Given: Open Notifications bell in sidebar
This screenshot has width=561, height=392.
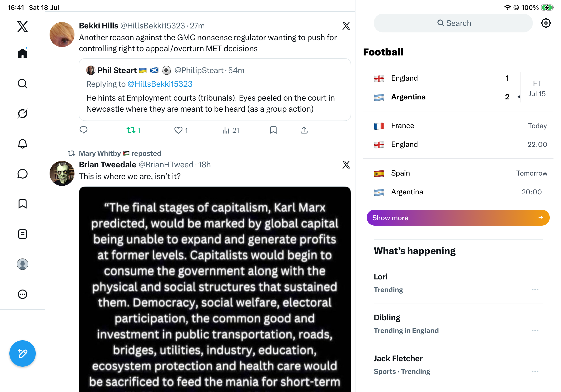Looking at the screenshot, I should 23,144.
